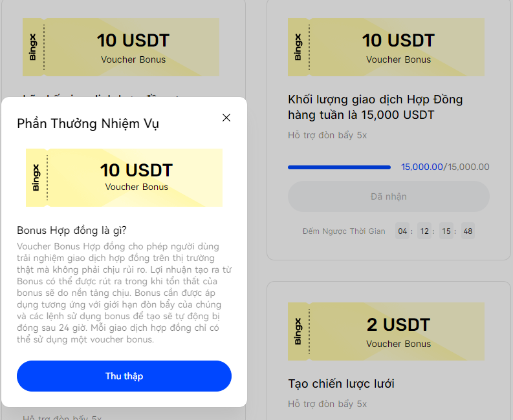This screenshot has width=513, height=420.
Task: Click the 15,000.00/15,000.00 progress text
Action: pos(445,167)
